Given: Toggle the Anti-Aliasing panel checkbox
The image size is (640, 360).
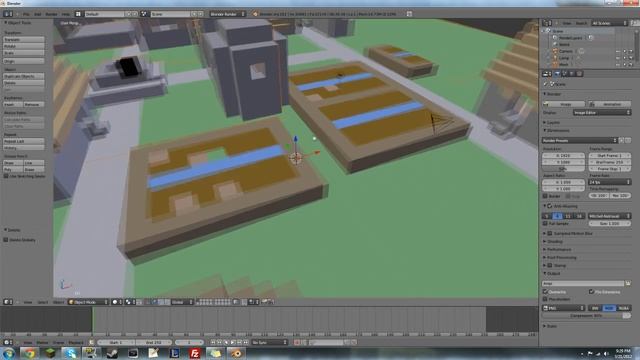Looking at the screenshot, I should (550, 206).
